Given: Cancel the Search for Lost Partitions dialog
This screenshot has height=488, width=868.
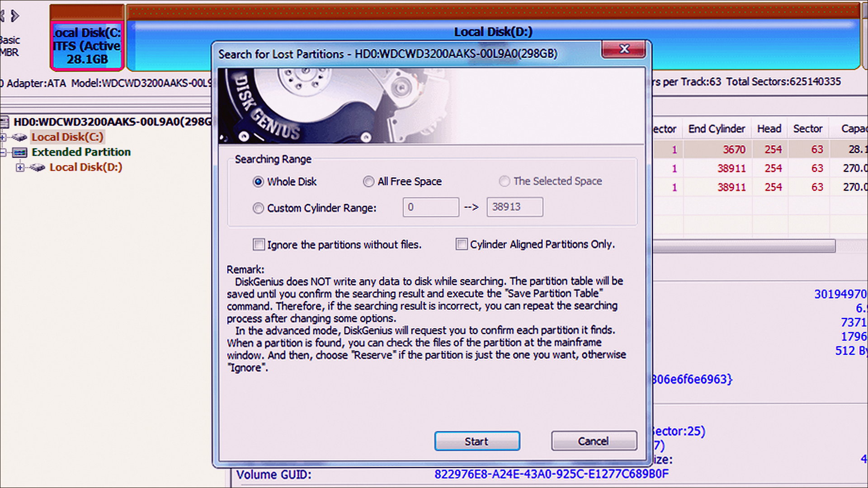Looking at the screenshot, I should [594, 441].
